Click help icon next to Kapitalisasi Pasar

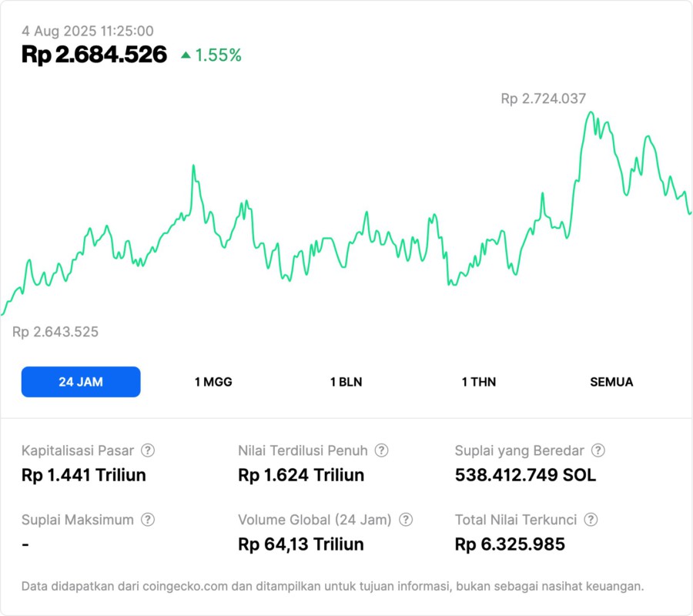tap(148, 450)
